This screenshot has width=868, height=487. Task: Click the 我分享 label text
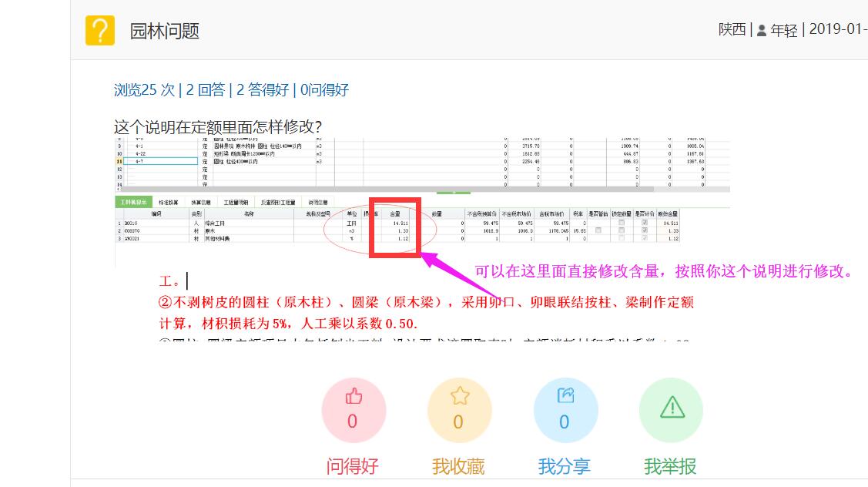[x=565, y=466]
